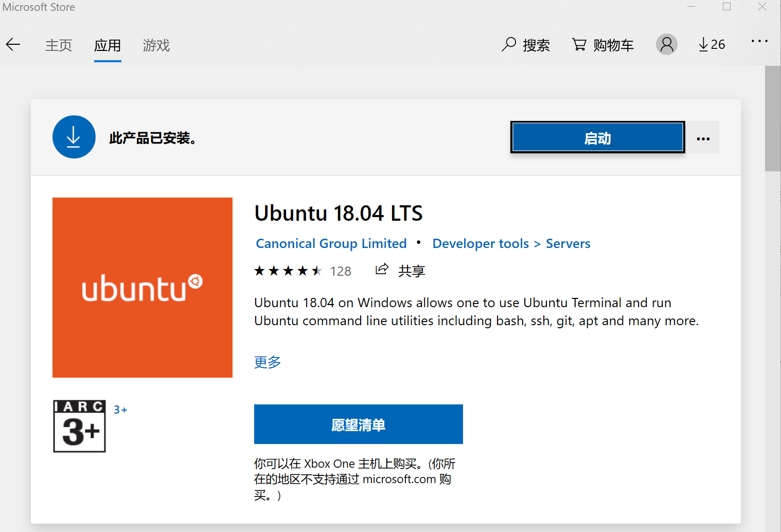Click the IARC 3+ age rating badge
This screenshot has height=532, width=781.
(x=79, y=426)
